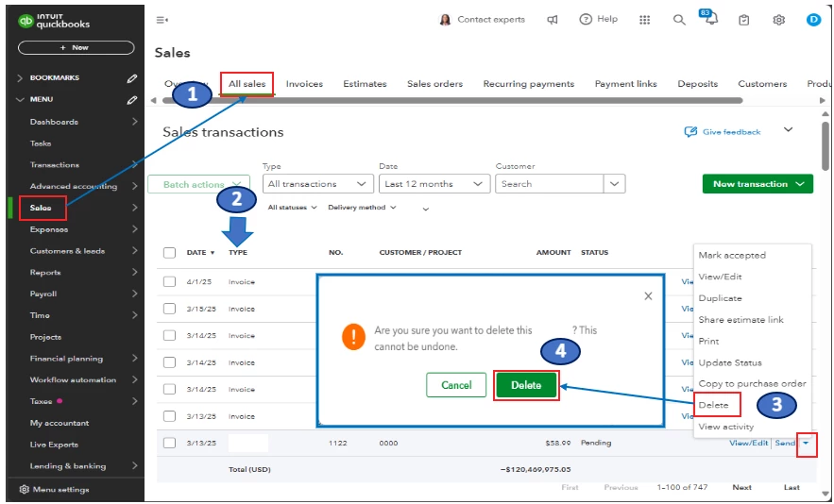834x504 pixels.
Task: Open the settings gear icon
Action: (778, 20)
